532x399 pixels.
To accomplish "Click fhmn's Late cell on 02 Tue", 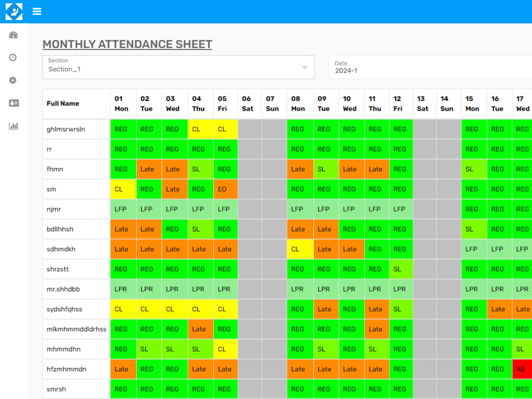I will pos(149,169).
